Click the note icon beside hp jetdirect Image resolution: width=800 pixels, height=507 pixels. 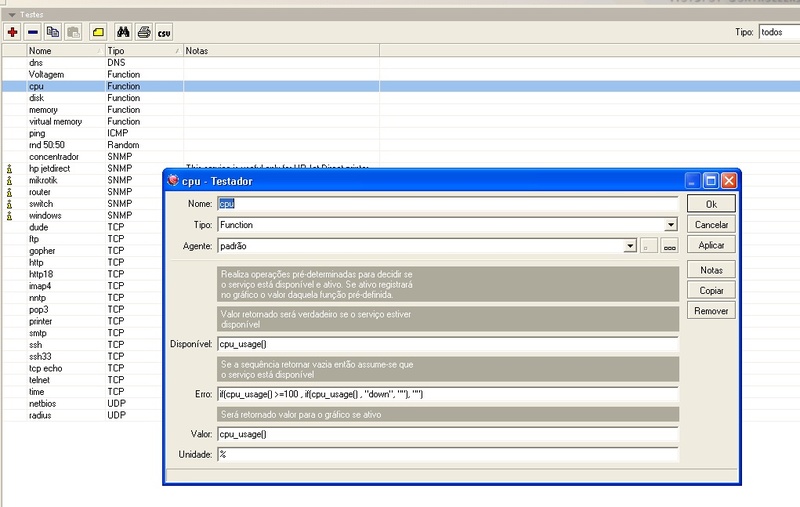9,168
